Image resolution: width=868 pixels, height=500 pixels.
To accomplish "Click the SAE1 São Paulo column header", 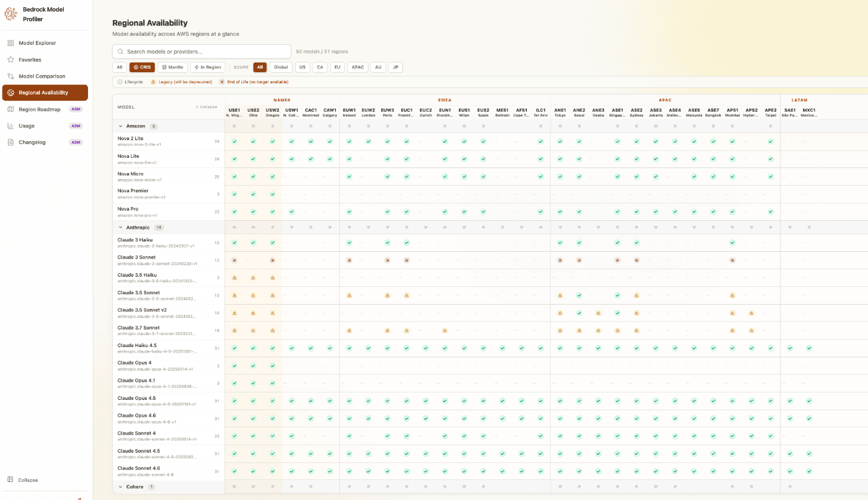I will tap(790, 112).
